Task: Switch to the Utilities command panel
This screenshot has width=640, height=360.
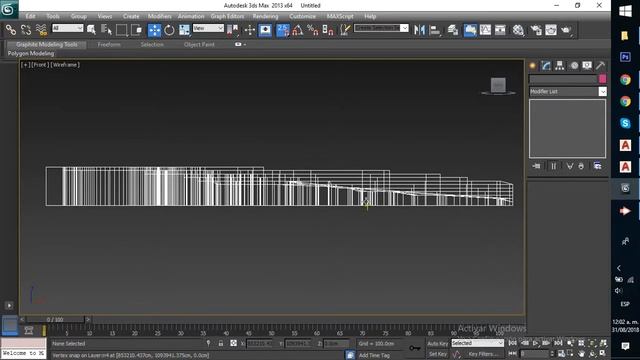Action: (x=600, y=66)
